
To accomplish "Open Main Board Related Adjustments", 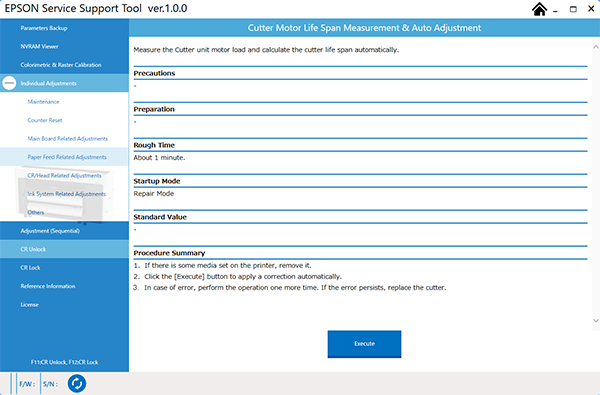I will [x=64, y=139].
